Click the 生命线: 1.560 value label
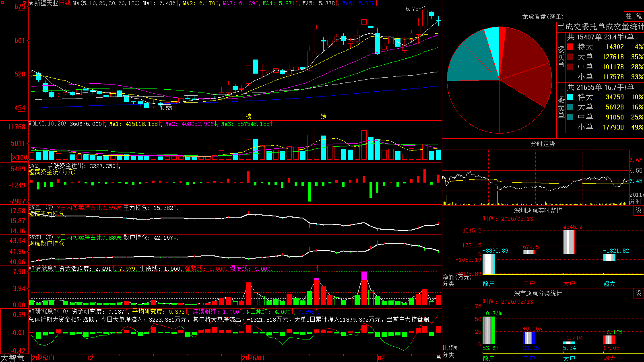644x362 pixels. [x=160, y=269]
